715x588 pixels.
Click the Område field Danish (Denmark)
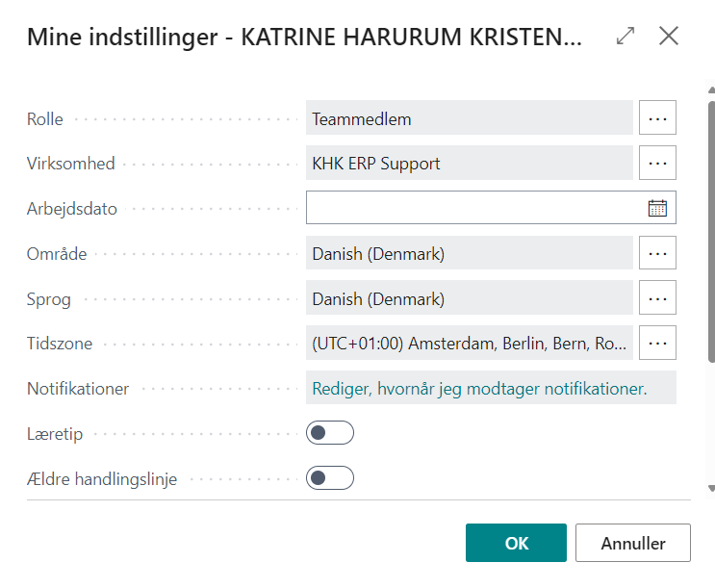tap(470, 253)
